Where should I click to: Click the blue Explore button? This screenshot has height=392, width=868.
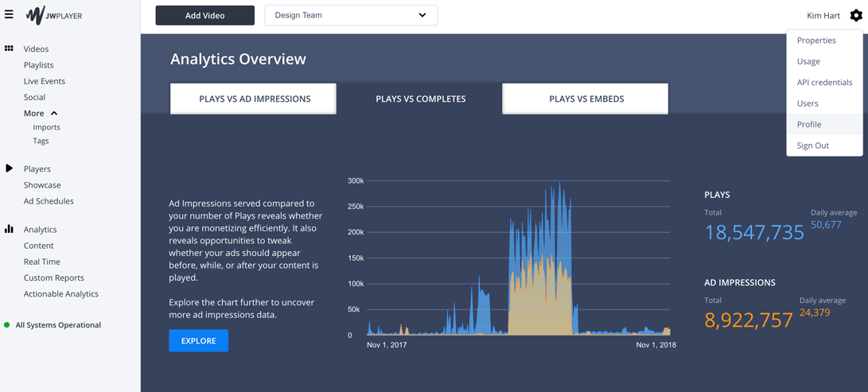[x=198, y=340]
